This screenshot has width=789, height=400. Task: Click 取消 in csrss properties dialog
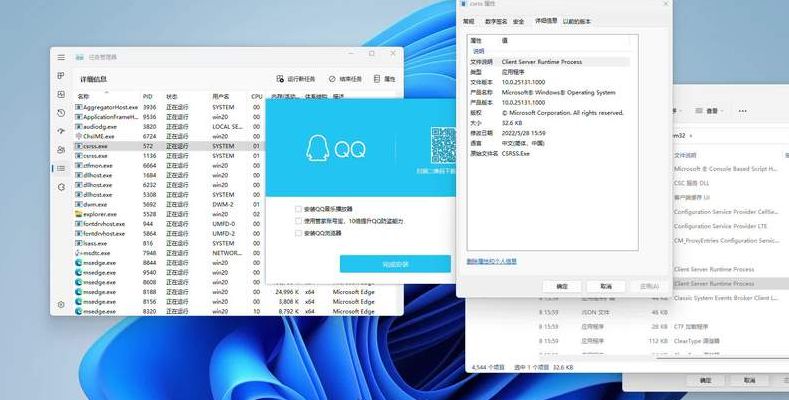(x=606, y=286)
